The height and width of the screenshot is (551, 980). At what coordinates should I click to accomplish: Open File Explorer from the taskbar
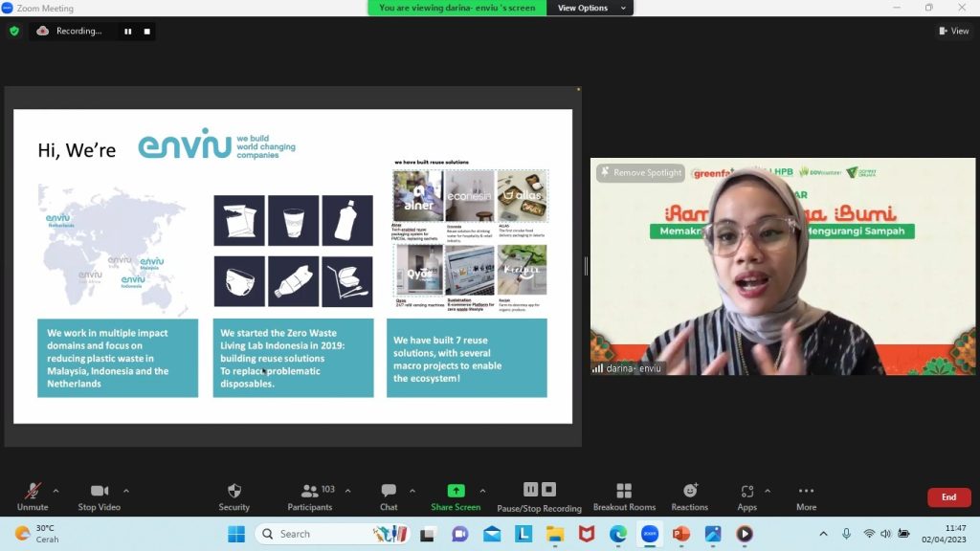[555, 534]
